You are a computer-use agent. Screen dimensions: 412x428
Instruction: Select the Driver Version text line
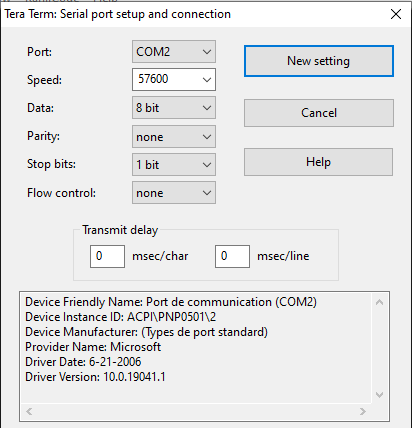pos(95,377)
